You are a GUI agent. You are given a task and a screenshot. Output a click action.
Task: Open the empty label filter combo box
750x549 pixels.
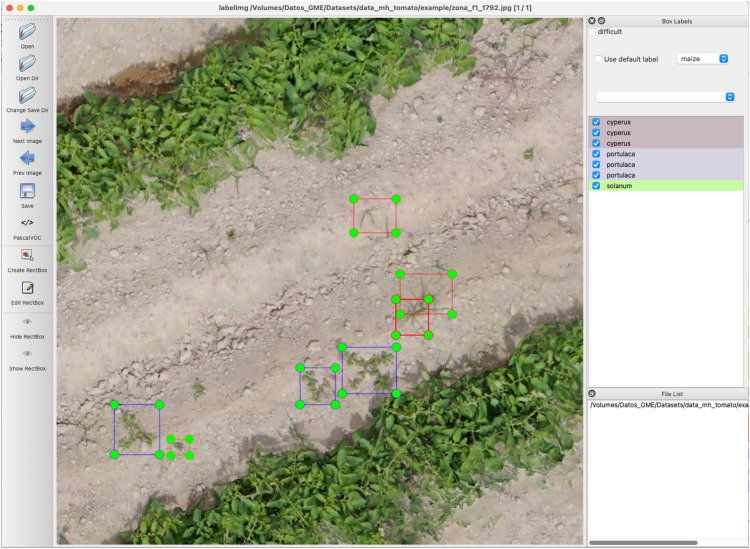tap(665, 97)
